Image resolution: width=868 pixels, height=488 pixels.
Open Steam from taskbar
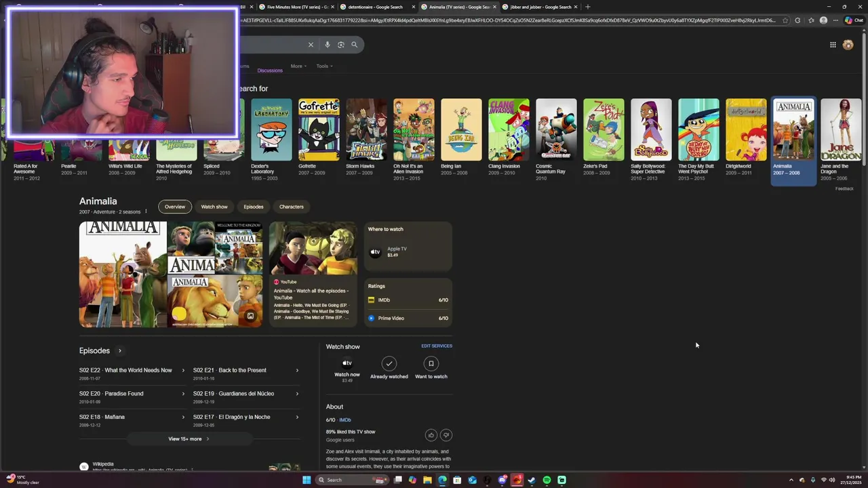(532, 480)
